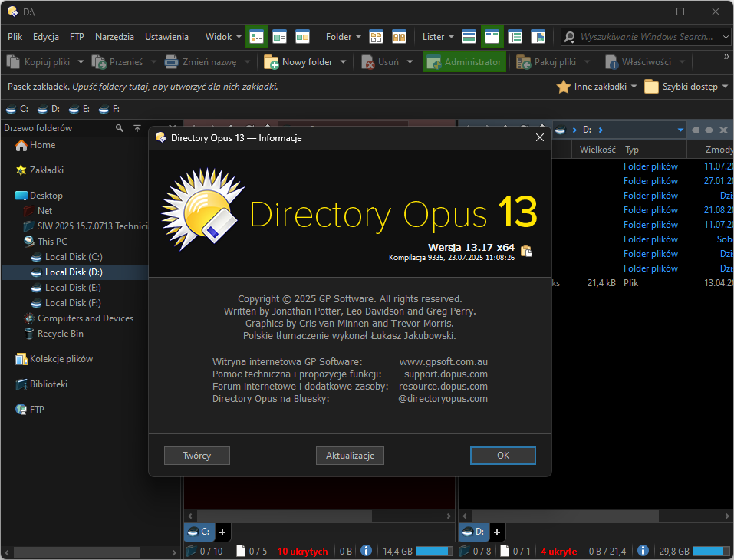
Task: Open the Folder dropdown menu
Action: point(343,37)
